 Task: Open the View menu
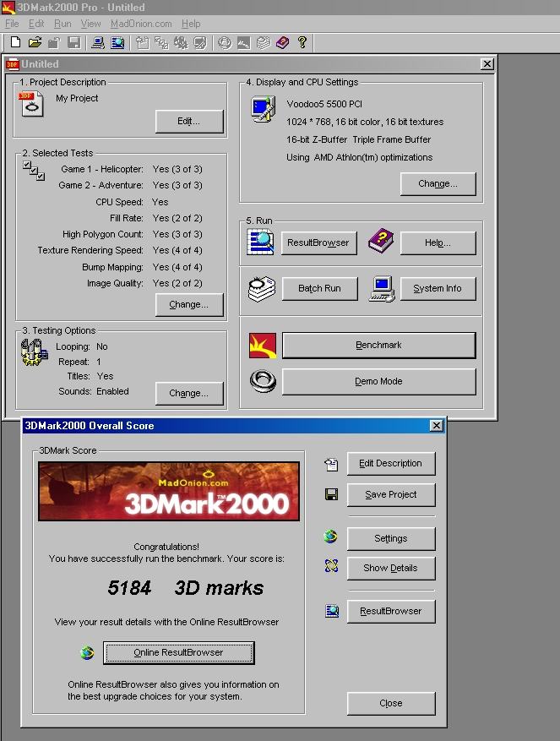(90, 24)
